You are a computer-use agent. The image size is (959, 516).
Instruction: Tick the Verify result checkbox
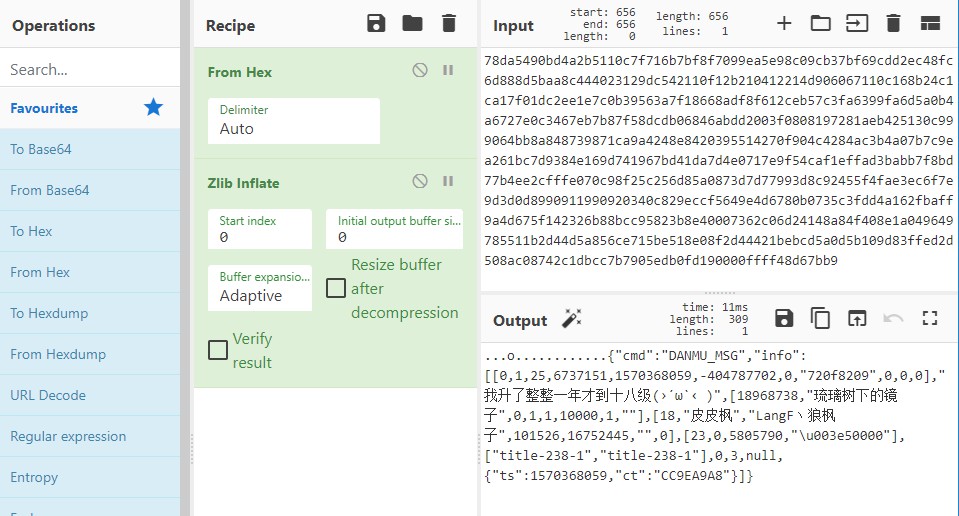coord(218,350)
